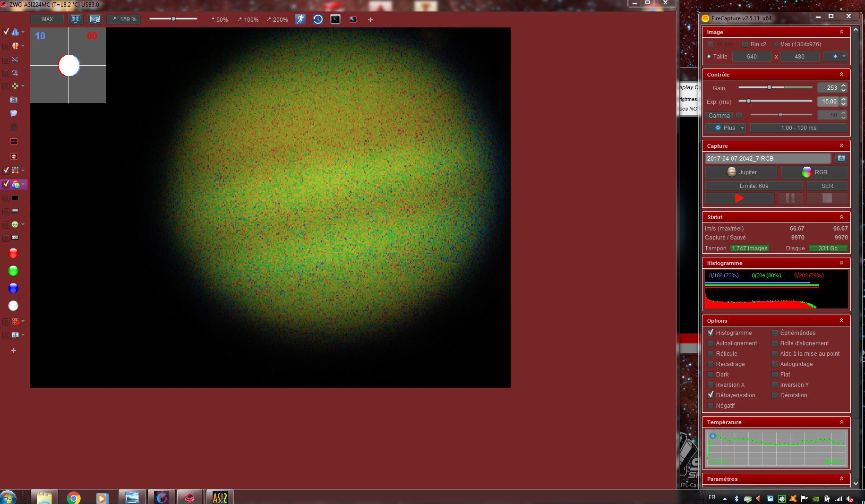This screenshot has height=504, width=865.
Task: Collapse the Image panel
Action: coord(841,32)
